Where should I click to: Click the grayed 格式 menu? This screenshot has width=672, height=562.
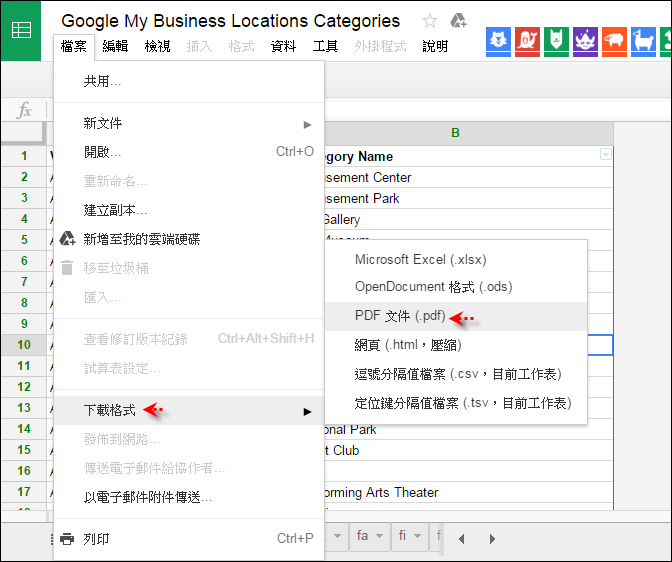[241, 46]
